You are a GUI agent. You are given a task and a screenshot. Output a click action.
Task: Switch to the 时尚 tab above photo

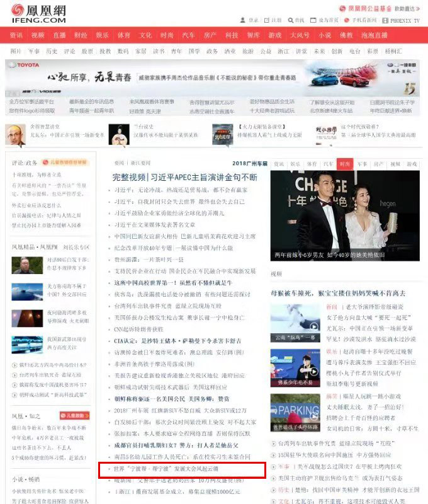(x=345, y=163)
